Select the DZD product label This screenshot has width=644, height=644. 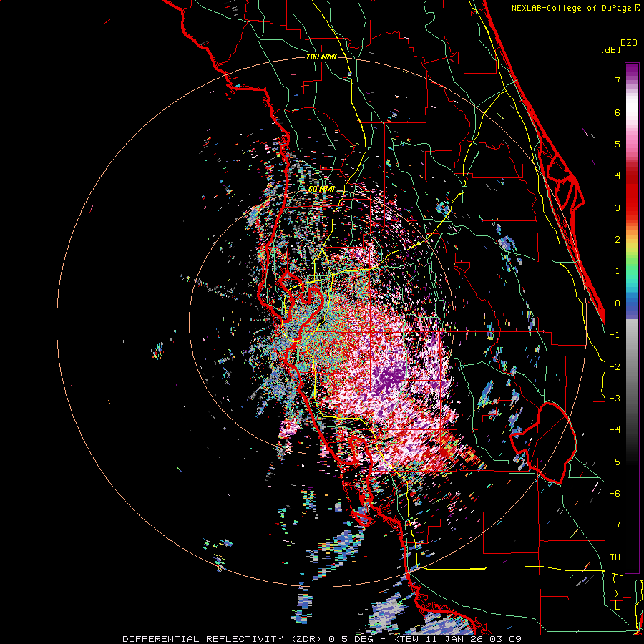(x=629, y=43)
